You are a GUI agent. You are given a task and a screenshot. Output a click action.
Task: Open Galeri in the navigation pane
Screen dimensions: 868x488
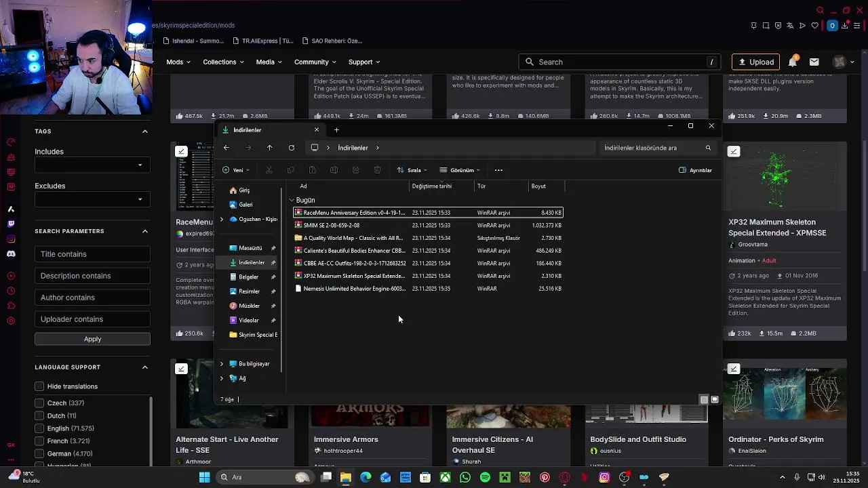(x=245, y=205)
